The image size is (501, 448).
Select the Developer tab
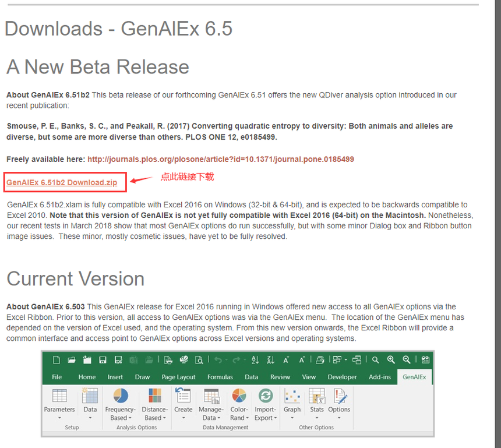[x=342, y=377]
